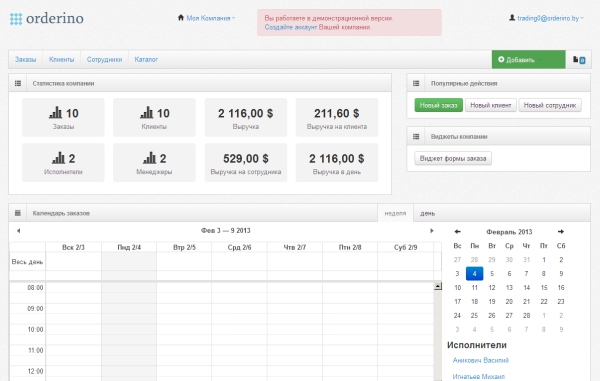Open the documents counter icon in navbar
Viewport: 600px width, 381px height.
pyautogui.click(x=579, y=60)
